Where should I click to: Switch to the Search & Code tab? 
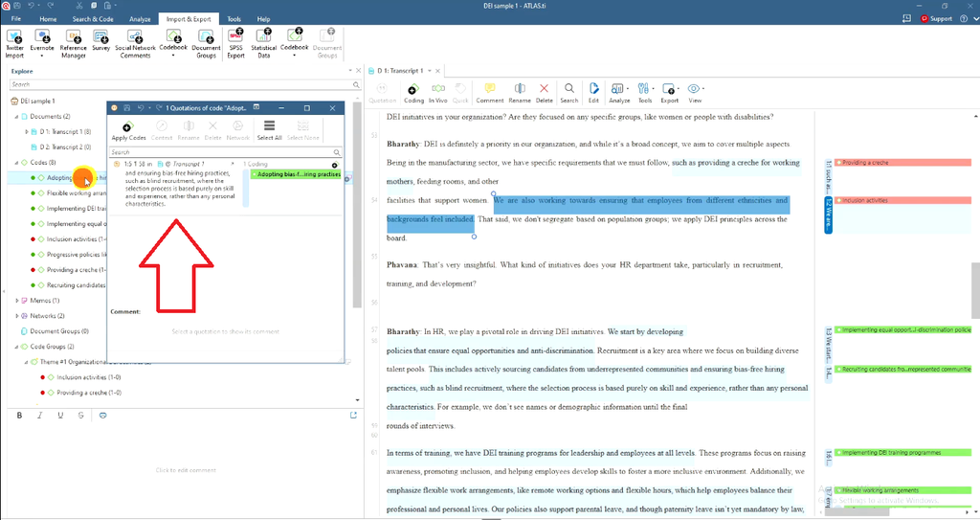[x=93, y=19]
